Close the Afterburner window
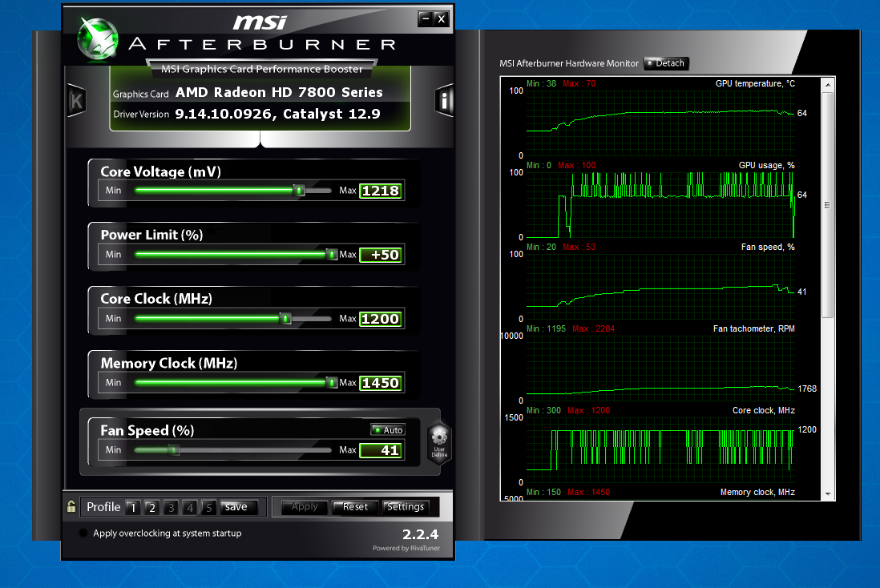Image resolution: width=880 pixels, height=588 pixels. click(442, 19)
